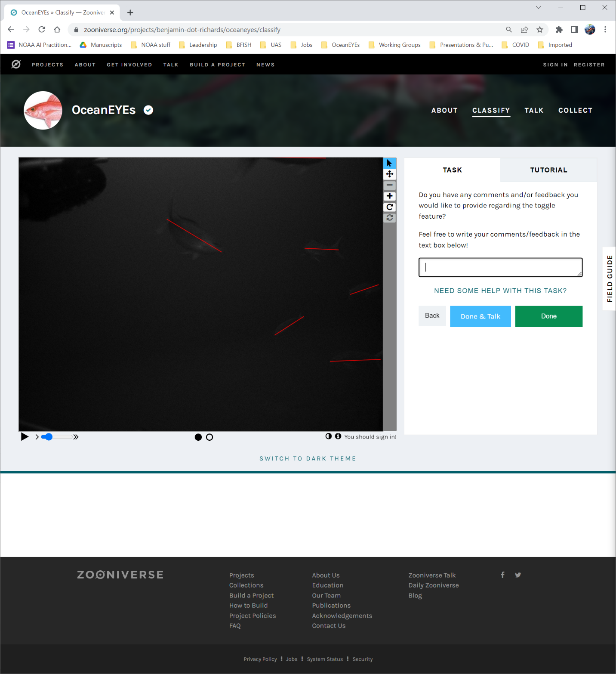Reload the browser page

[x=42, y=29]
